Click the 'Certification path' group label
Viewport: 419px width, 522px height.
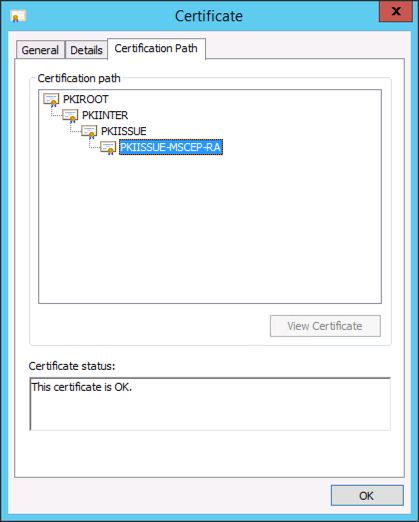point(79,78)
